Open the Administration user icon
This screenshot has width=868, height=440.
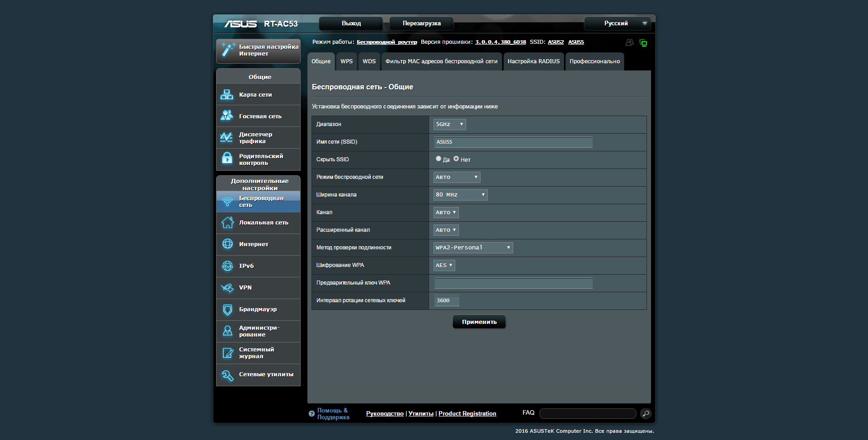coord(227,331)
